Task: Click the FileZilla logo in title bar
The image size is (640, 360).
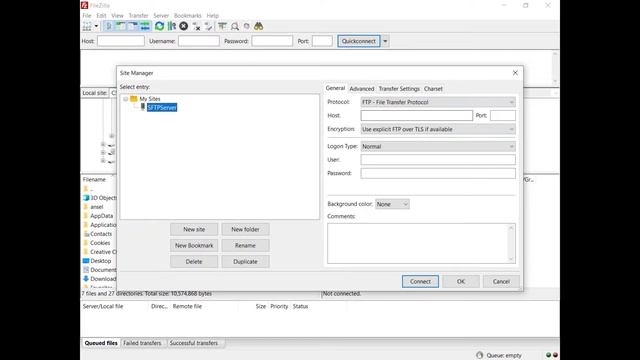Action: (x=84, y=5)
